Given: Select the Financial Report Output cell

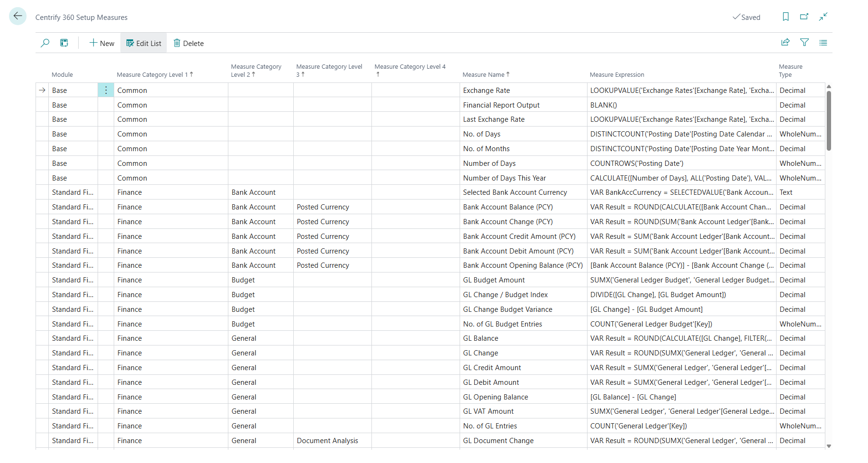Looking at the screenshot, I should [524, 105].
